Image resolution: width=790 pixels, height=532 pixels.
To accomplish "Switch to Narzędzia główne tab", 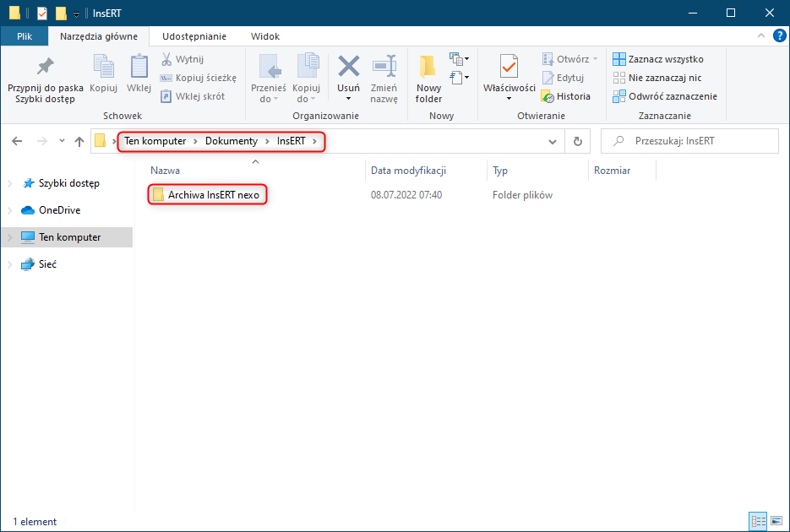I will pyautogui.click(x=99, y=36).
